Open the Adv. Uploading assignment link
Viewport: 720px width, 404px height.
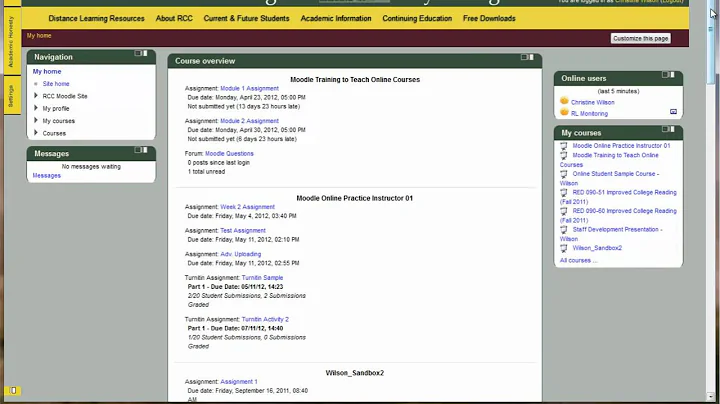coord(241,254)
